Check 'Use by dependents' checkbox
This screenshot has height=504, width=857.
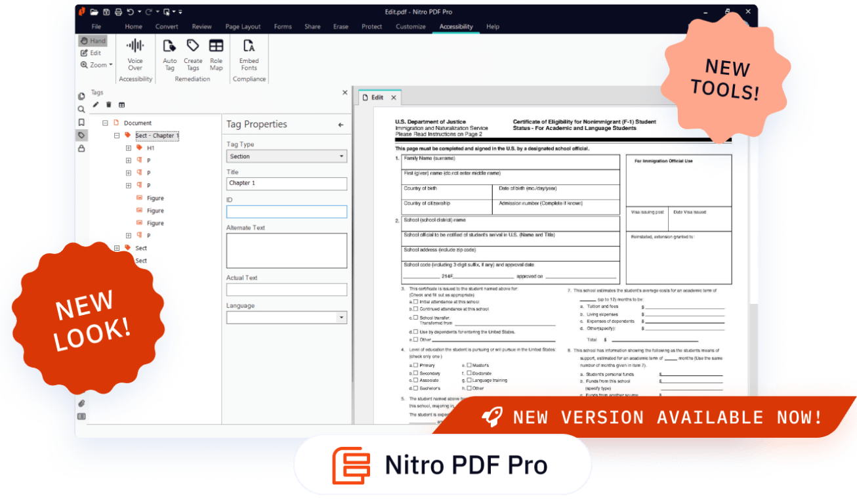pyautogui.click(x=415, y=332)
